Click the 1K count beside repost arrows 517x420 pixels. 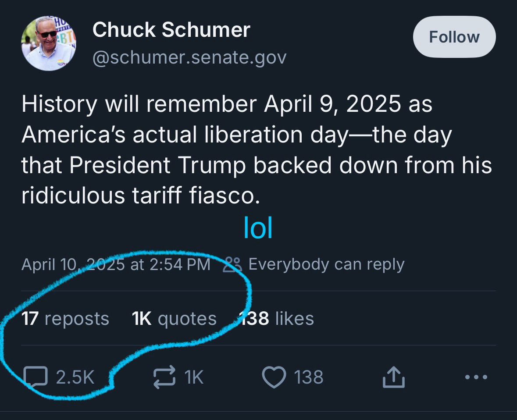194,377
